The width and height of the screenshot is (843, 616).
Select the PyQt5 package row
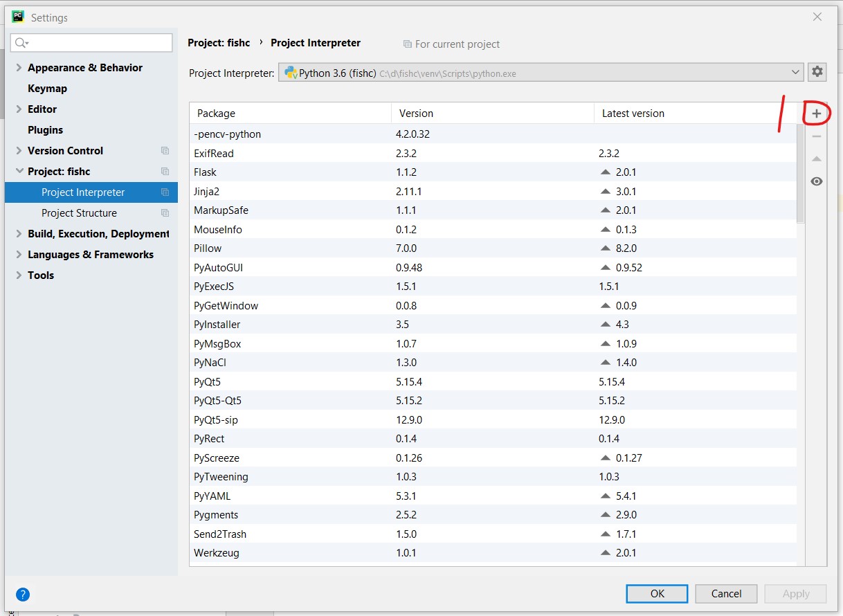point(493,382)
